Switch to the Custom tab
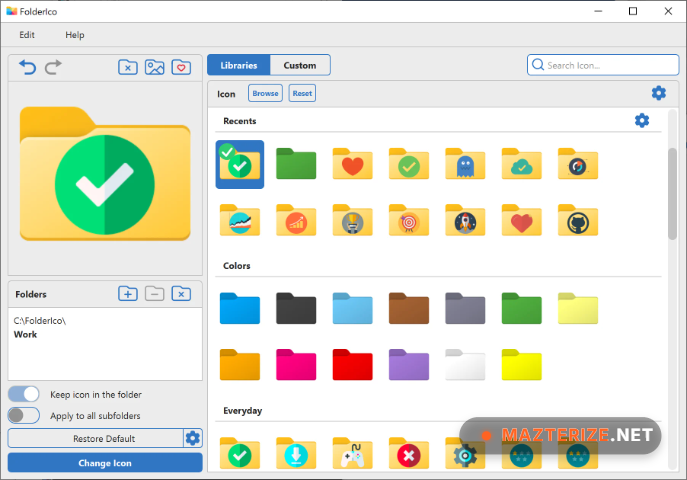This screenshot has width=687, height=480. (x=300, y=65)
